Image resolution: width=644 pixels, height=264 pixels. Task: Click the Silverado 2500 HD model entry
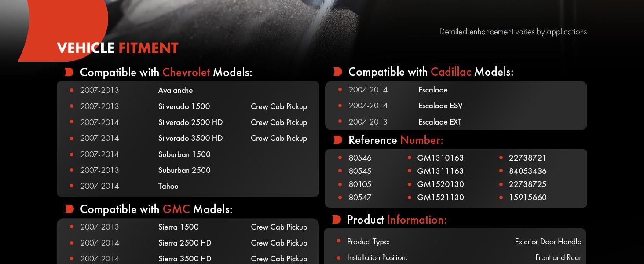[x=190, y=122]
